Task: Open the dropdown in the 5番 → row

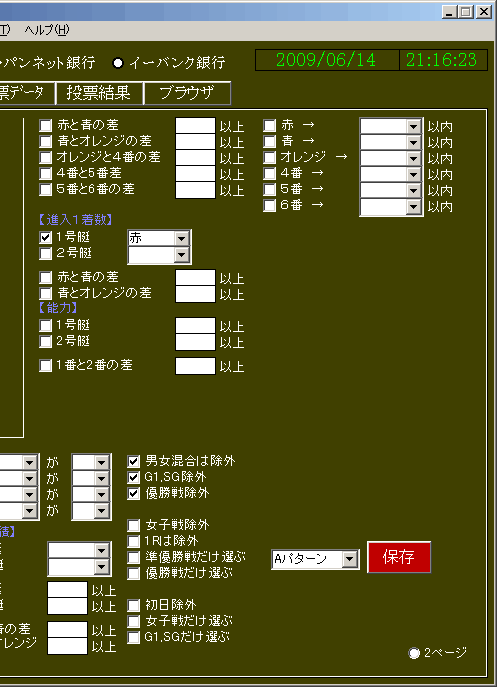Action: pos(413,191)
